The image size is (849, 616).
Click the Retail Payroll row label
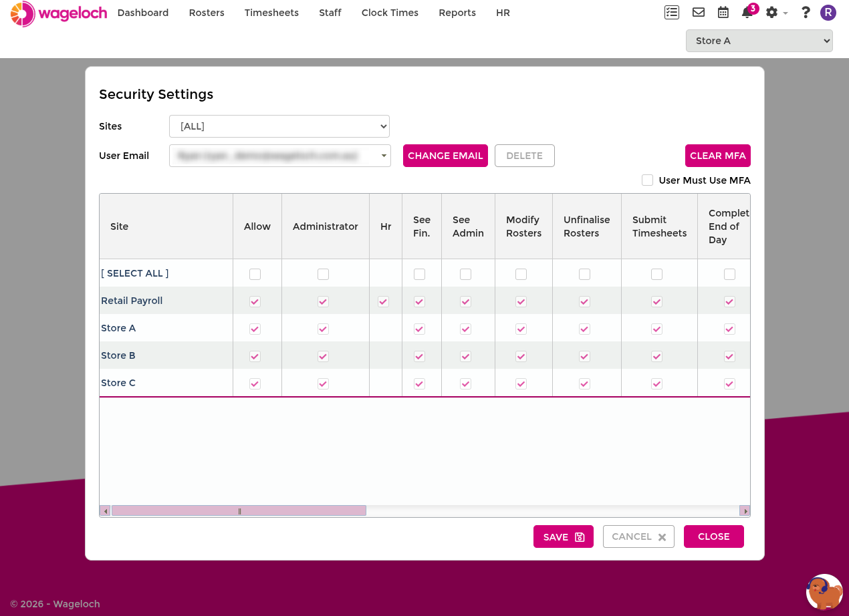132,301
